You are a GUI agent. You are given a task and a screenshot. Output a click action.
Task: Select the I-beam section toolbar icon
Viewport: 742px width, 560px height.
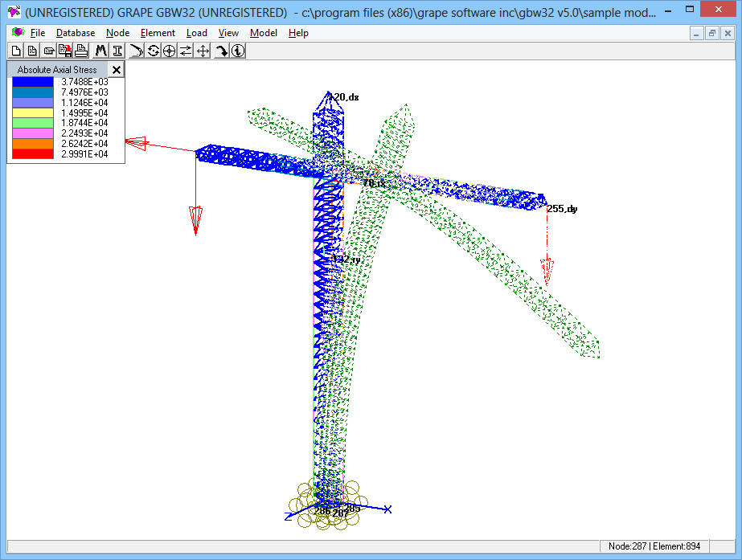[x=117, y=51]
